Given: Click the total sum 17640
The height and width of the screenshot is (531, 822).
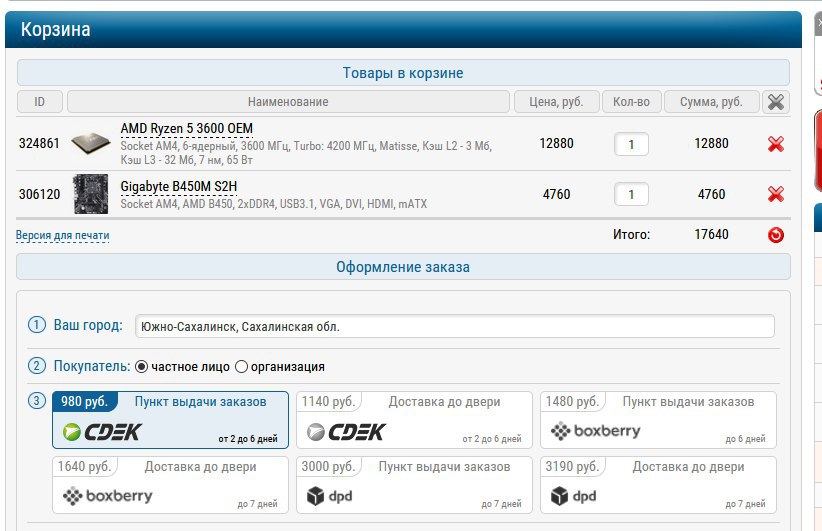Looking at the screenshot, I should tap(711, 234).
